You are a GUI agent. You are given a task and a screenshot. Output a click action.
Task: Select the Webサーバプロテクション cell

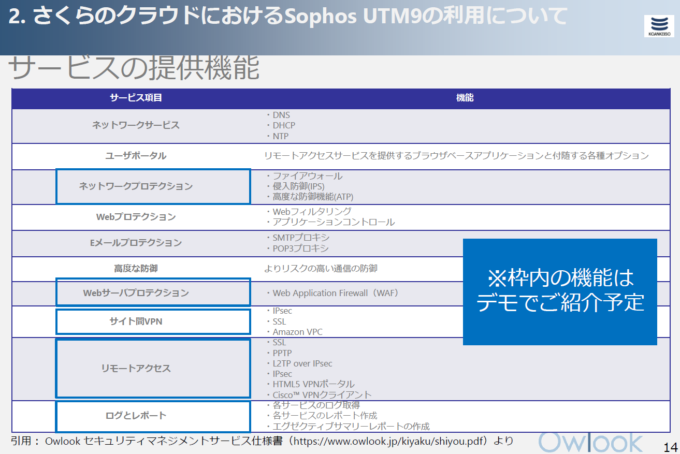[x=153, y=292]
